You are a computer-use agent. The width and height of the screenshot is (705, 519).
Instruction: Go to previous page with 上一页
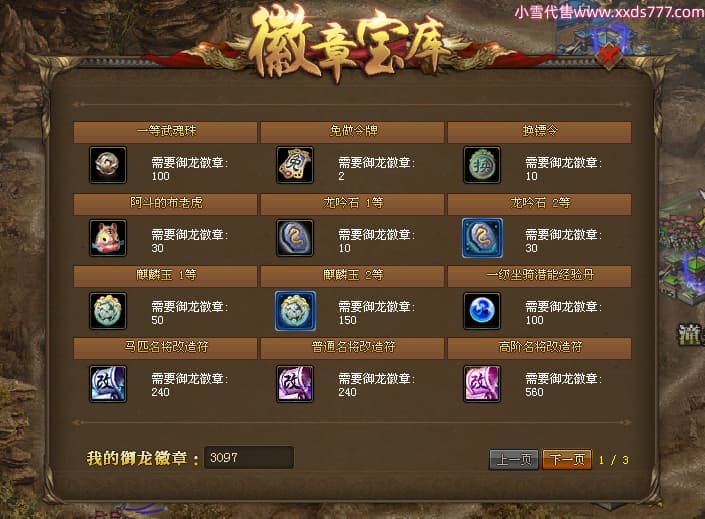click(513, 459)
